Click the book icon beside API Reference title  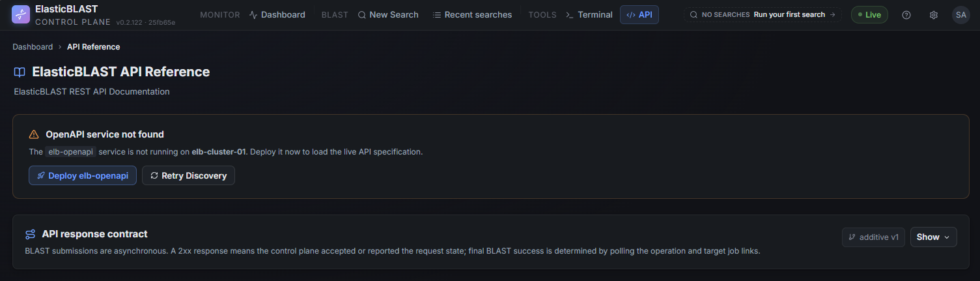(20, 72)
